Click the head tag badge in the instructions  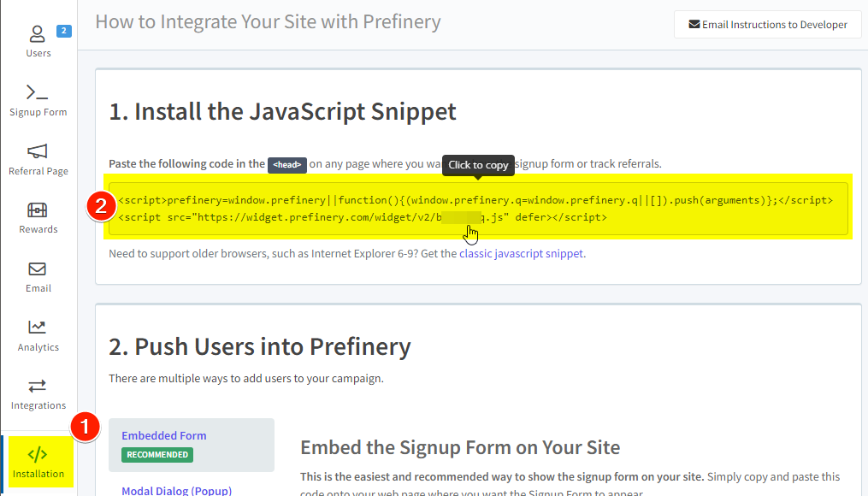click(286, 164)
